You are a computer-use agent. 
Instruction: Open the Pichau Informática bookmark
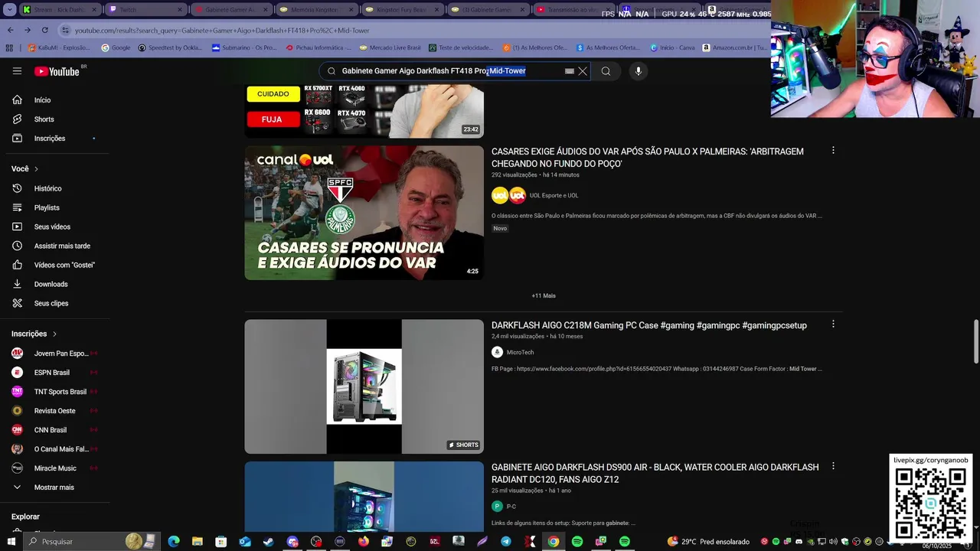click(318, 47)
